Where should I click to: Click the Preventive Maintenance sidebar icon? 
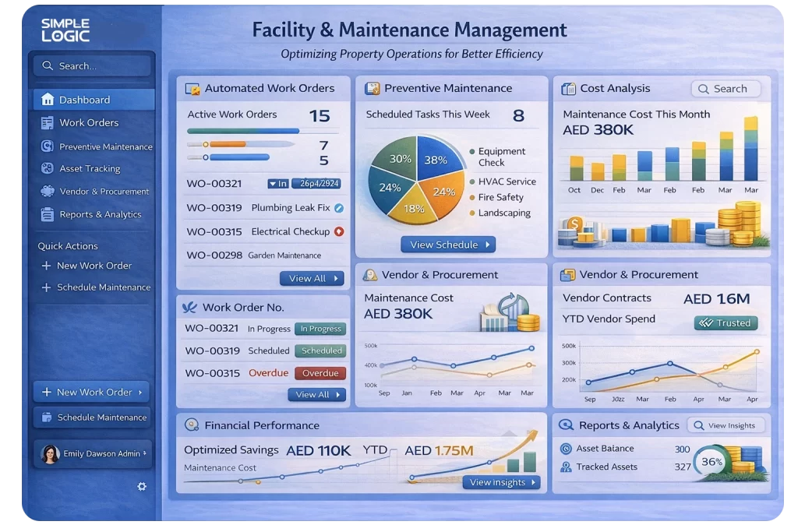tap(48, 146)
